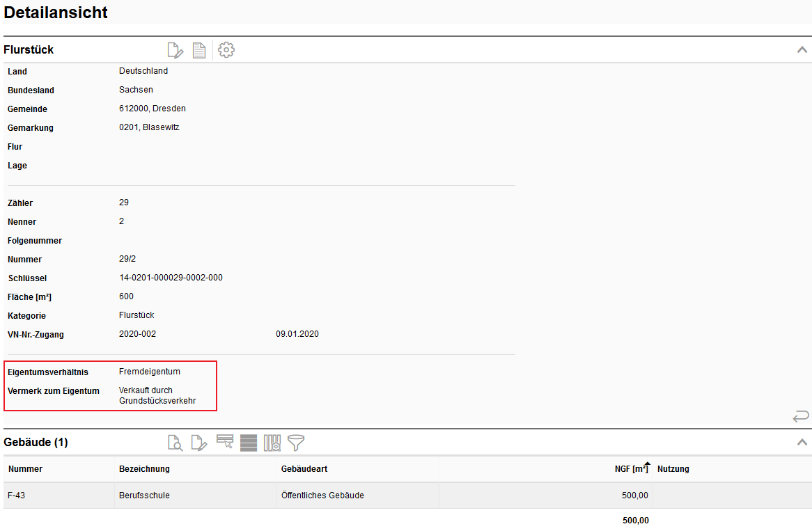Click the Öffentliches Gebäude cell

(322, 496)
